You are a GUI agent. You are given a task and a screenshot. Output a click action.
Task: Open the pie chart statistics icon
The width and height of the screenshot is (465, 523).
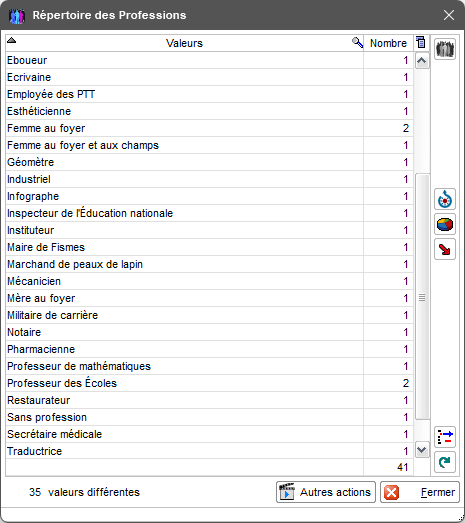pos(445,224)
